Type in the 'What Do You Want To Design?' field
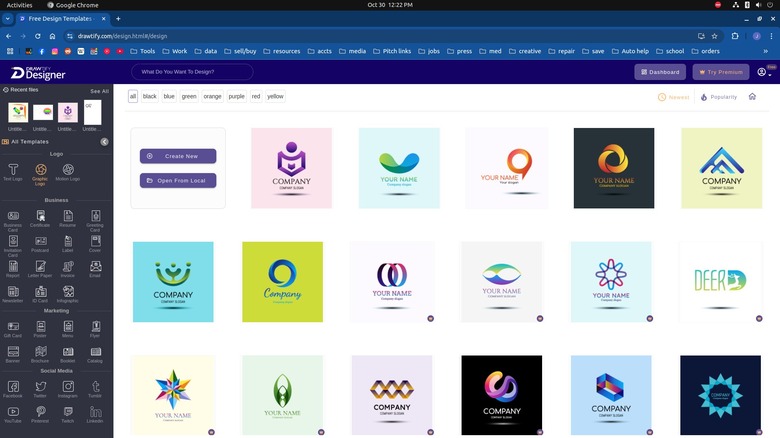 point(192,72)
